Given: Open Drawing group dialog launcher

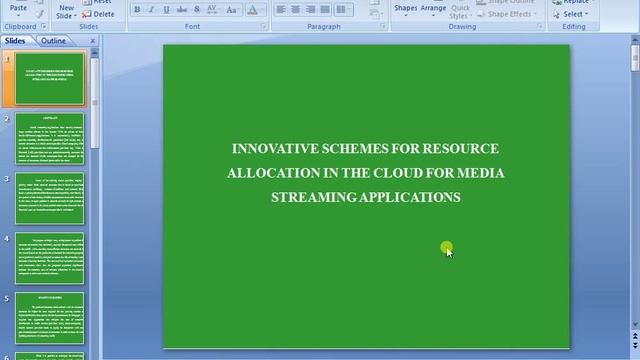Looking at the screenshot, I should 540,26.
